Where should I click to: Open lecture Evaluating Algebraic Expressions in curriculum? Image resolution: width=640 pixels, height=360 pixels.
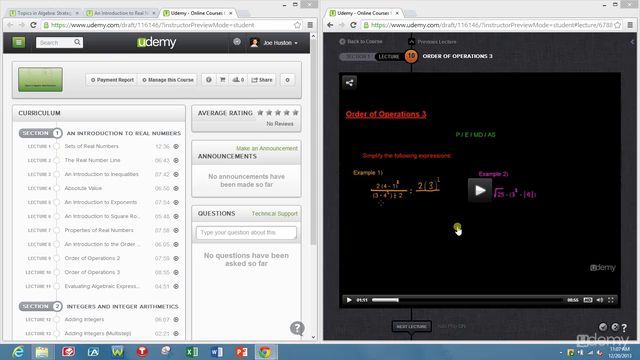click(x=102, y=287)
